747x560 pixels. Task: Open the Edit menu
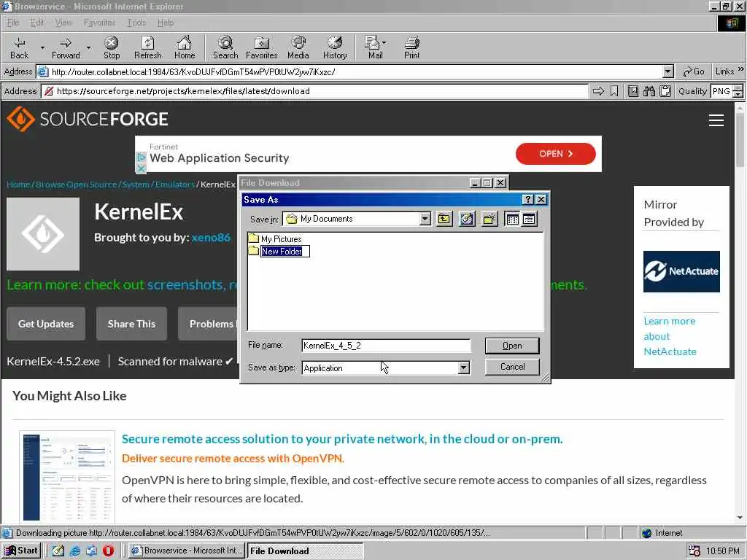(36, 23)
